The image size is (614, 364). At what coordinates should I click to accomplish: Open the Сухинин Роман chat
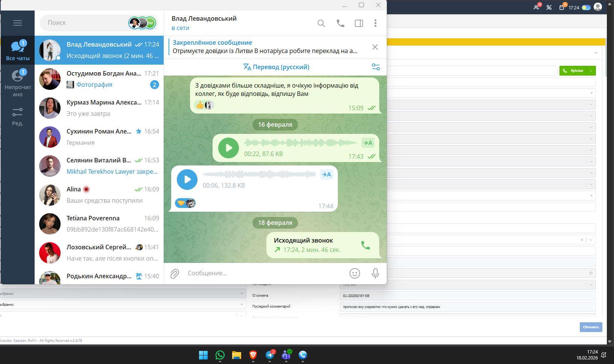click(99, 137)
